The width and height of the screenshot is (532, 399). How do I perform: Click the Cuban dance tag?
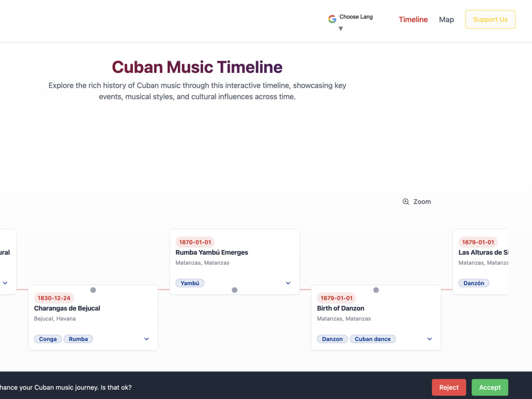coord(372,339)
